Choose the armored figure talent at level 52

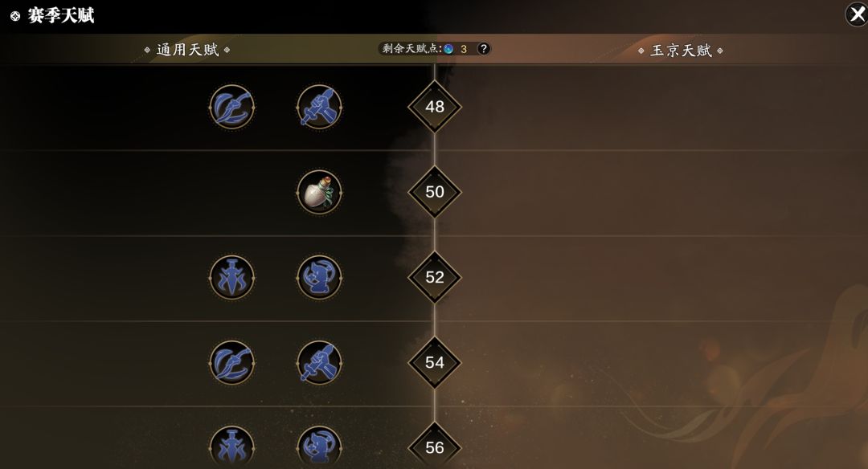(319, 277)
